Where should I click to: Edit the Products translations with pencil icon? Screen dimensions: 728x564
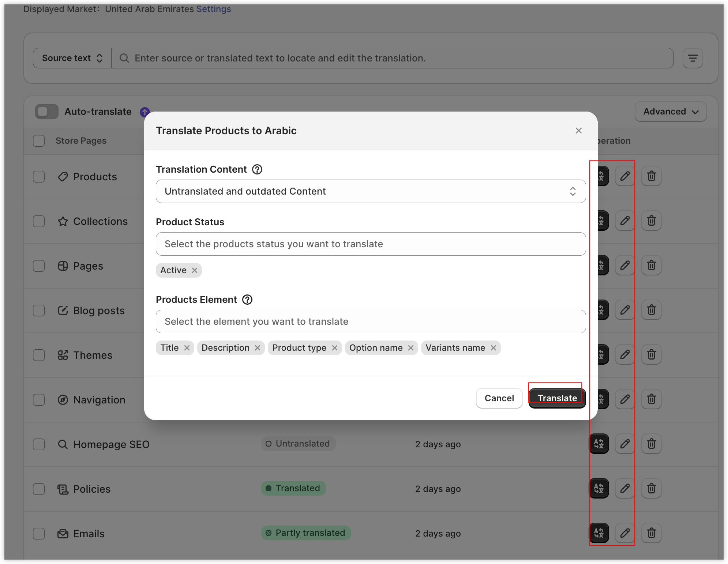(625, 176)
